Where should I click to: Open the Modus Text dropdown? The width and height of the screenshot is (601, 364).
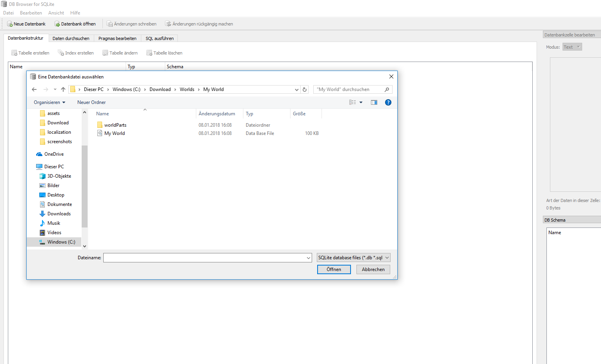point(572,47)
